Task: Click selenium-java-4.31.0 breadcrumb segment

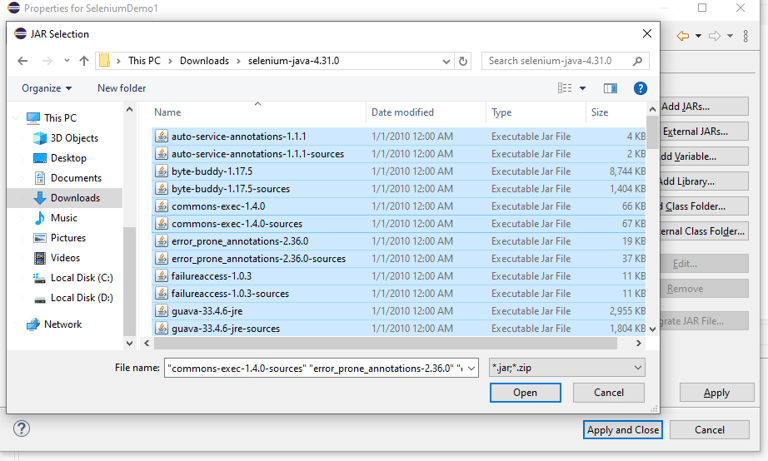Action: tap(293, 61)
